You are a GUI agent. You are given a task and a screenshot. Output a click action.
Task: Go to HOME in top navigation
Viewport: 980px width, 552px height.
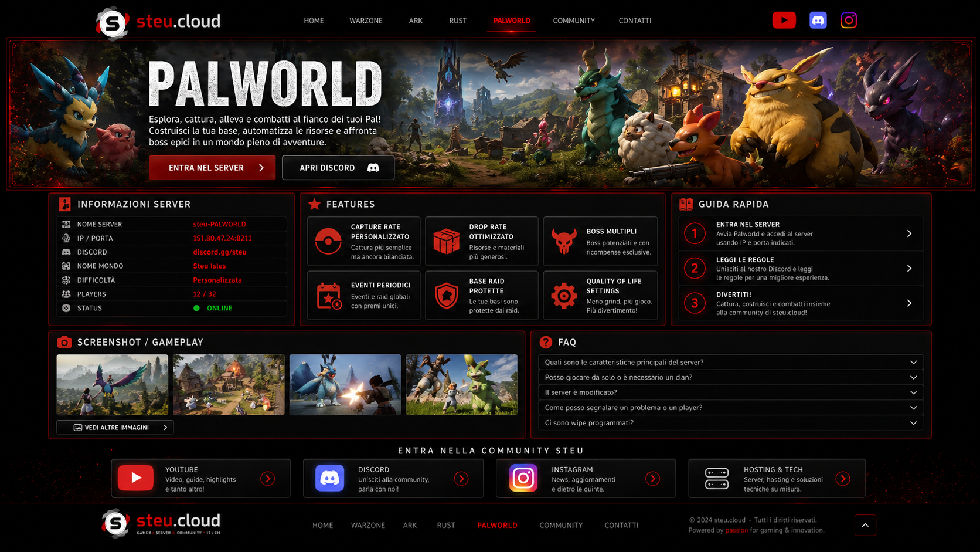314,21
